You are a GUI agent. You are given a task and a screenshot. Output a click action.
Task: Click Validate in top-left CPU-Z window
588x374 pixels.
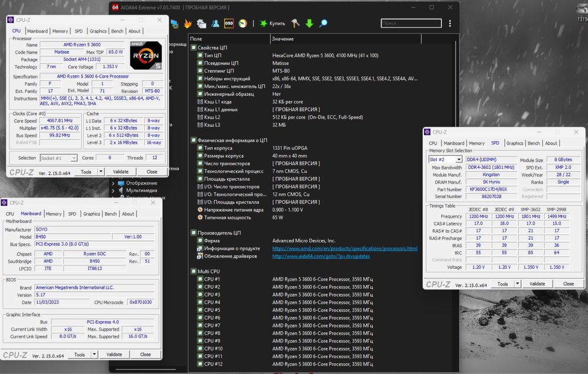(121, 172)
